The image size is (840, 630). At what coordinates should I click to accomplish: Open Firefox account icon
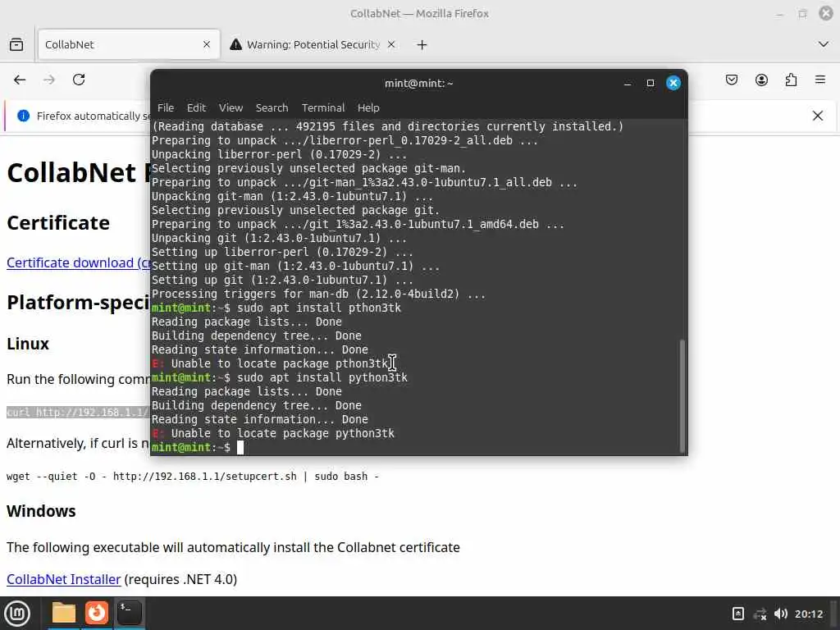tap(761, 80)
